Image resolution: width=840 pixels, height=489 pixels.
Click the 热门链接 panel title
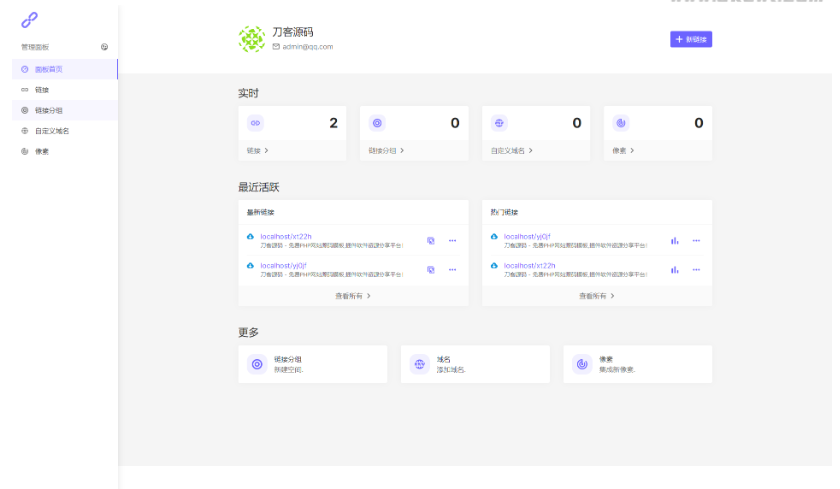504,212
